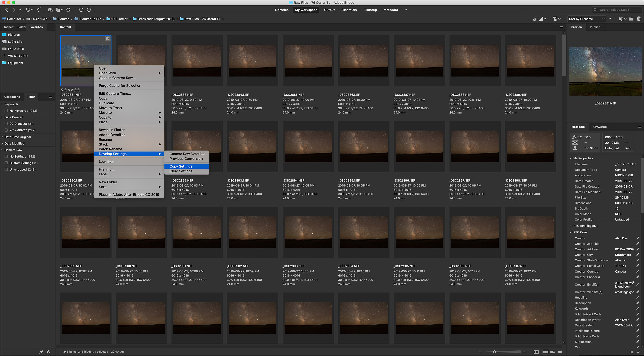Viewport: 644px width, 356px height.
Task: Tick the Custom Settings filter checkbox
Action: click(6, 163)
